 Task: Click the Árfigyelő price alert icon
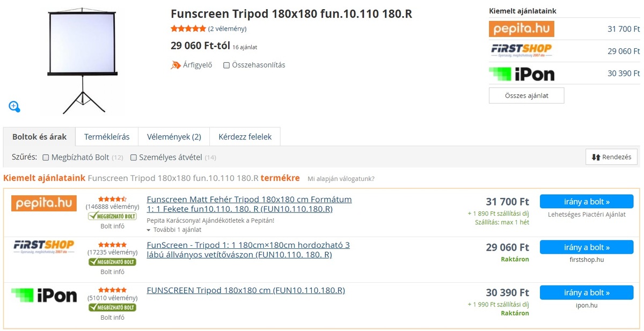click(x=175, y=65)
